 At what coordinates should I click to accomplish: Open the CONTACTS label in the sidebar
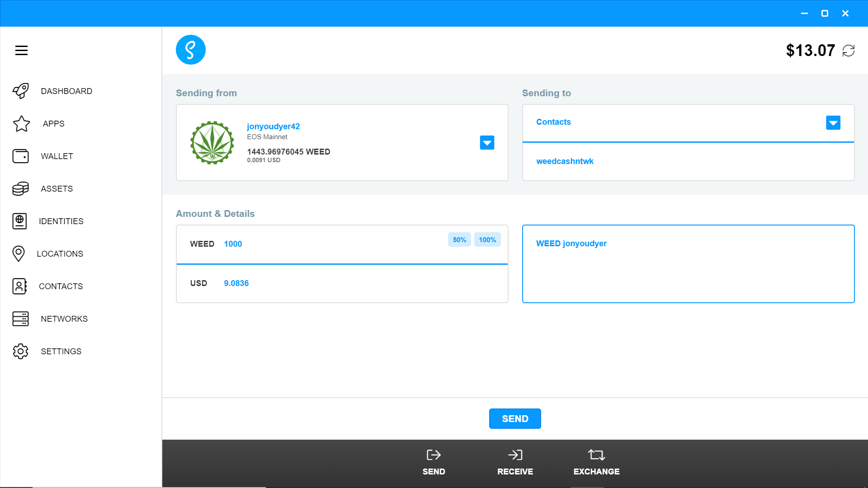(x=61, y=286)
